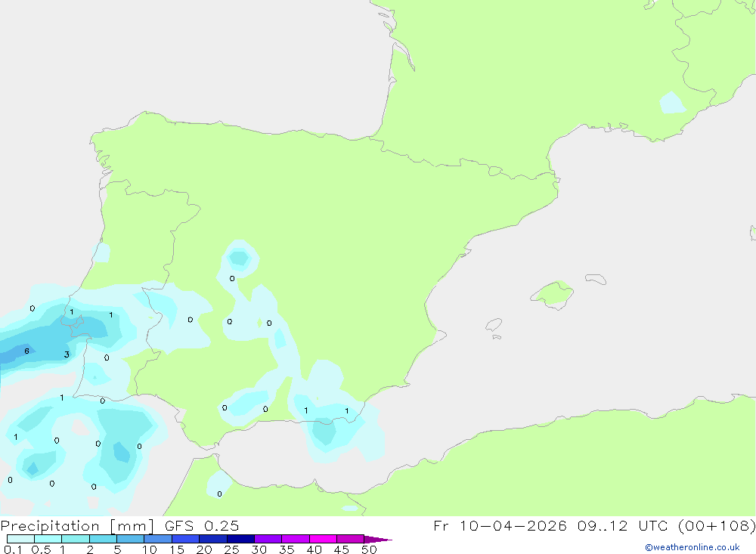Screen dimensions: 756x554
Task: Click the 'Precipitation [mm]' title text
Action: [77, 526]
